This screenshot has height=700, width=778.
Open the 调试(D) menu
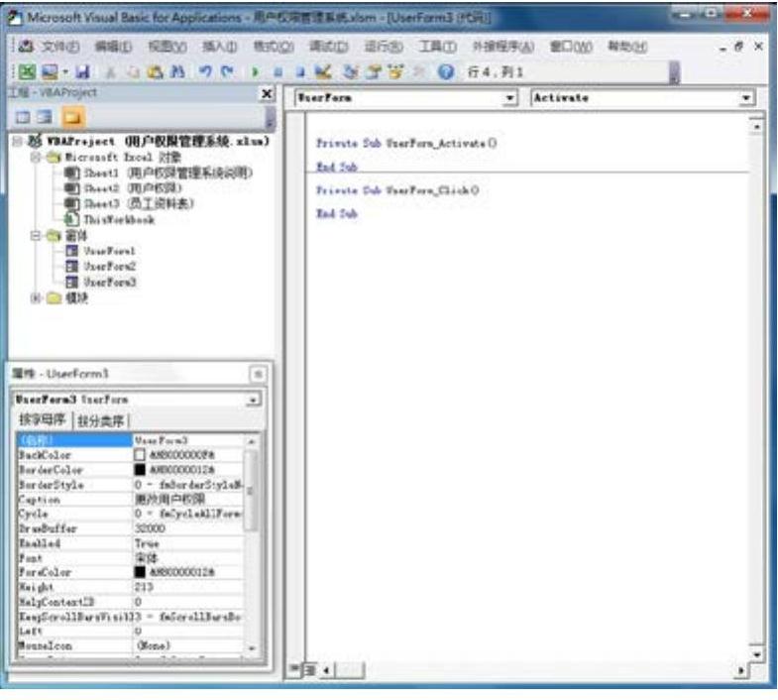point(329,47)
